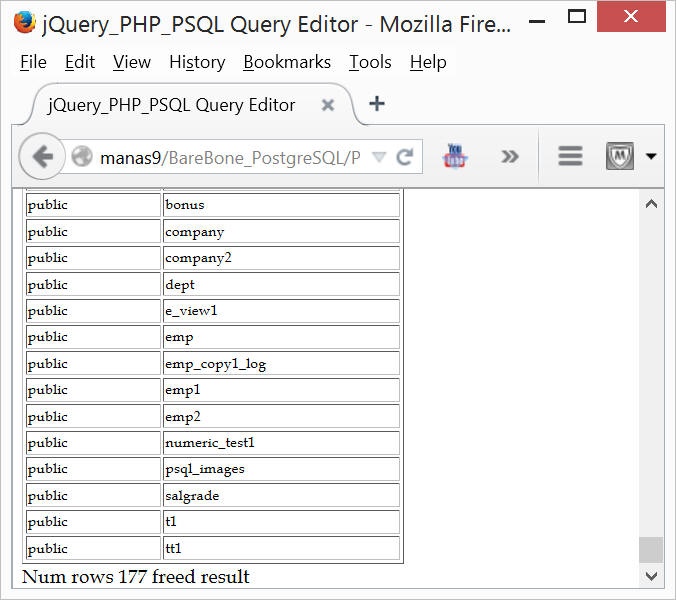Expand the overflow chevron for more tools
The height and width of the screenshot is (600, 676).
[x=510, y=156]
